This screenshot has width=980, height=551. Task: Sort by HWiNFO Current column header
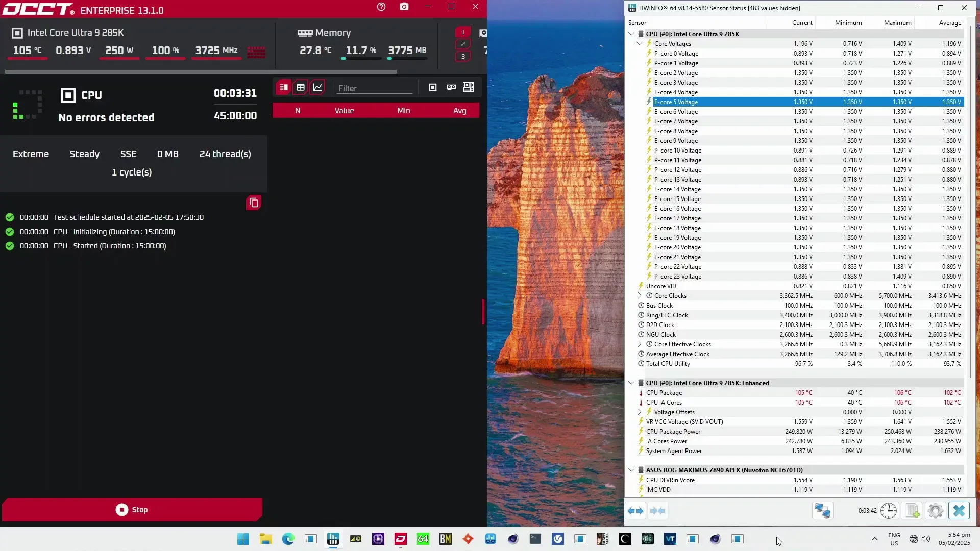click(790, 23)
